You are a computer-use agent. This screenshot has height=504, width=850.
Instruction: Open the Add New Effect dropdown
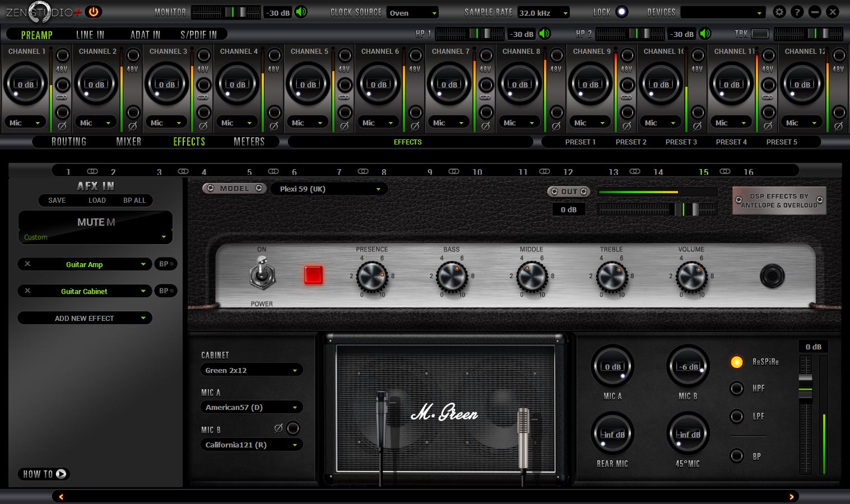pos(85,318)
